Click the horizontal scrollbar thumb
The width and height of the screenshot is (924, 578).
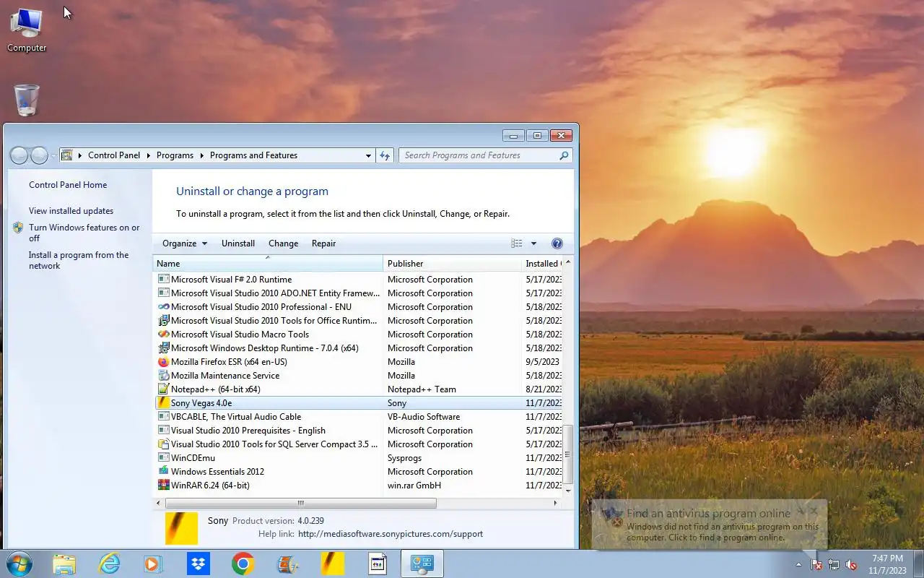(x=300, y=503)
